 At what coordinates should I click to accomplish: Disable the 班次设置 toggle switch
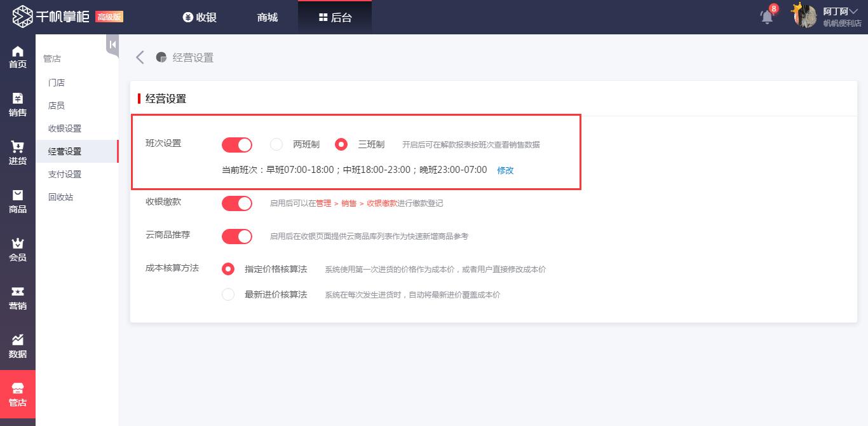tap(236, 144)
